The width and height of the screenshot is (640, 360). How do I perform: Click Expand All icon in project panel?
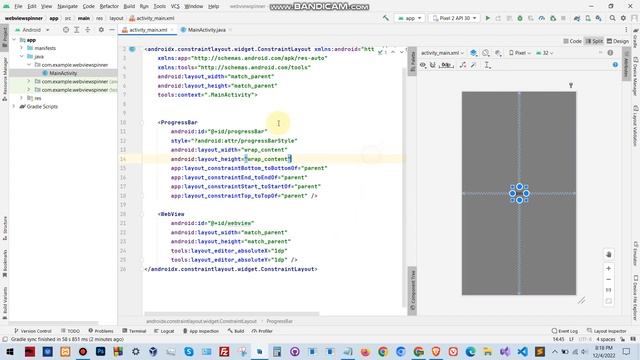tap(76, 30)
